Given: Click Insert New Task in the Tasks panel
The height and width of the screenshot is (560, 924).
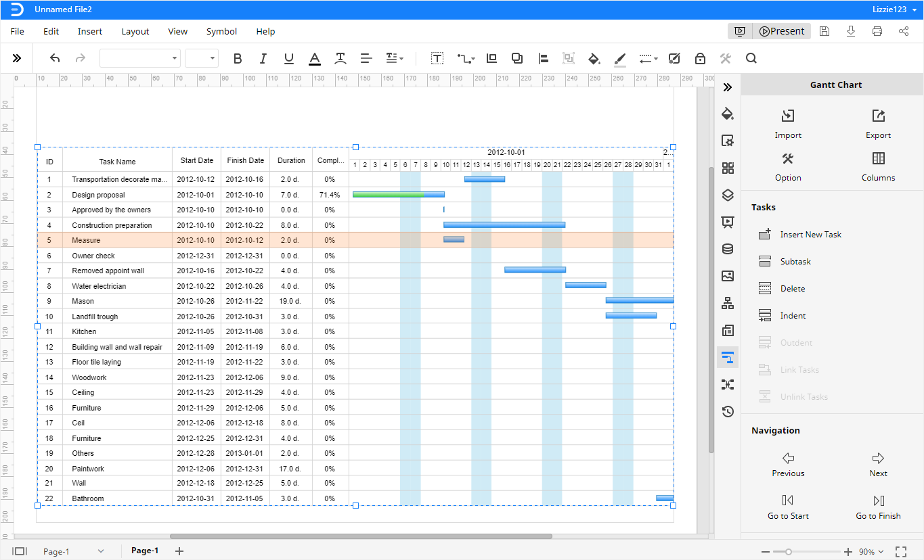Looking at the screenshot, I should [809, 234].
